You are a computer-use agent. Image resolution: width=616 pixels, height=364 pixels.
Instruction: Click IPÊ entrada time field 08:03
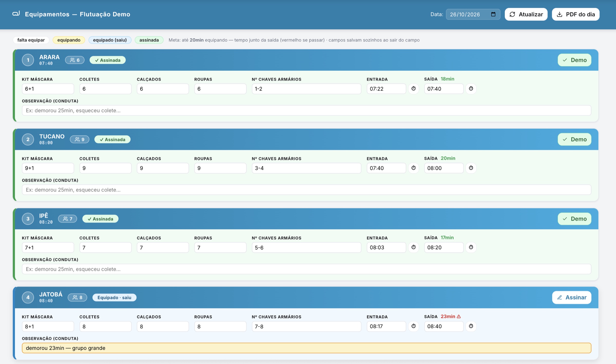pyautogui.click(x=386, y=247)
